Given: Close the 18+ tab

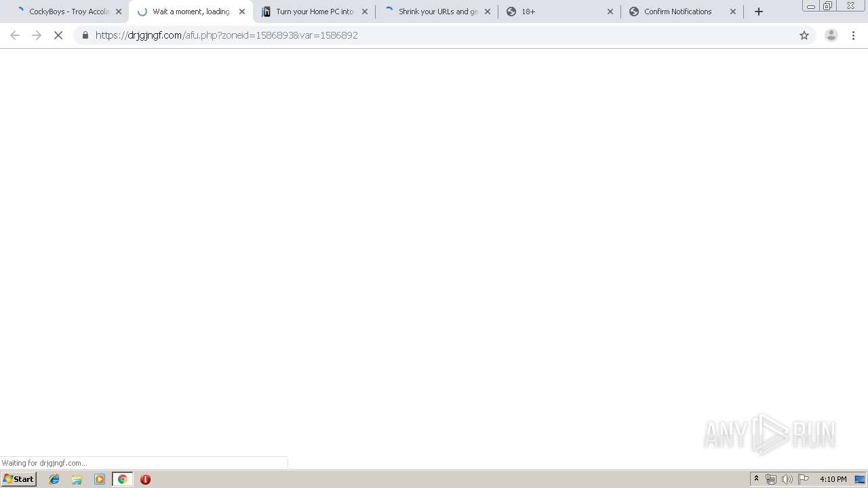Looking at the screenshot, I should [x=610, y=12].
